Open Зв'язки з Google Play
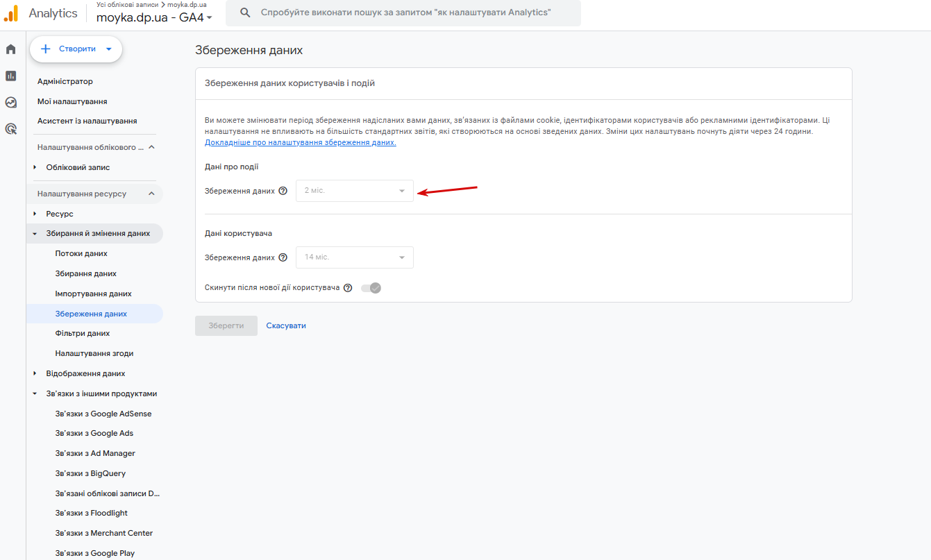Image resolution: width=931 pixels, height=560 pixels. tap(95, 553)
